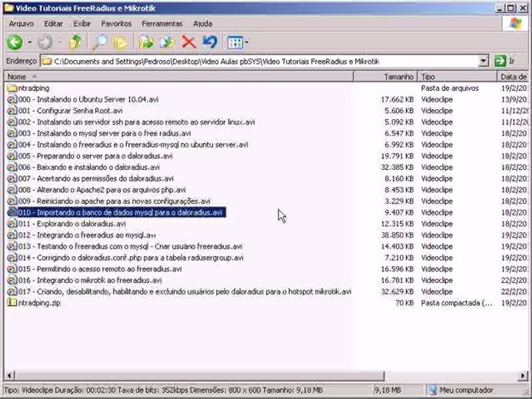532x399 pixels.
Task: Select file 012 - Integrando o freeradius ao mysql.avi
Action: (87, 235)
